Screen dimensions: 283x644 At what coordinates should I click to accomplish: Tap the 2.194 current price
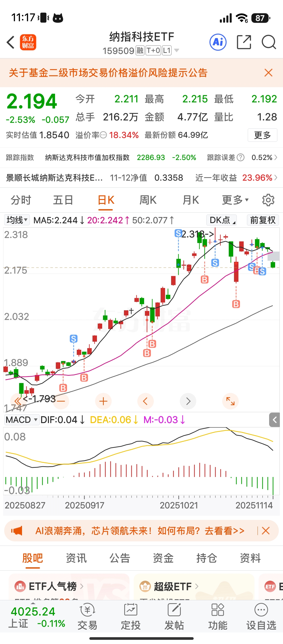pyautogui.click(x=32, y=101)
